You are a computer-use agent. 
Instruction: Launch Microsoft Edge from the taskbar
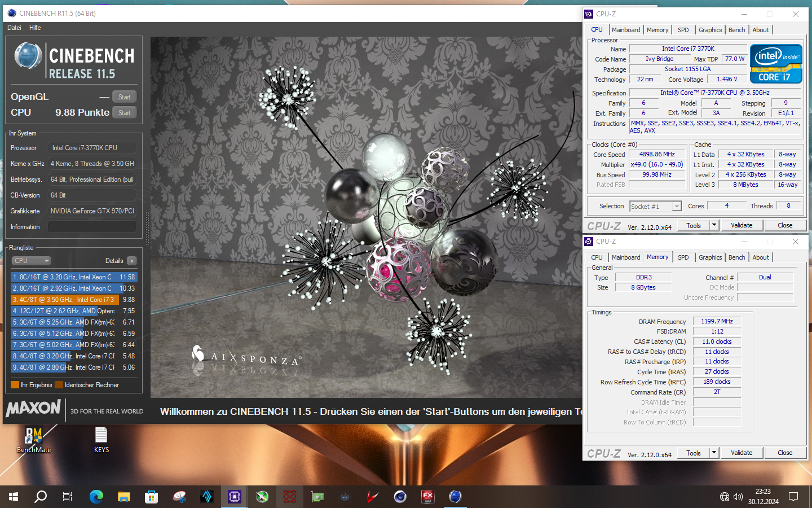click(x=96, y=497)
